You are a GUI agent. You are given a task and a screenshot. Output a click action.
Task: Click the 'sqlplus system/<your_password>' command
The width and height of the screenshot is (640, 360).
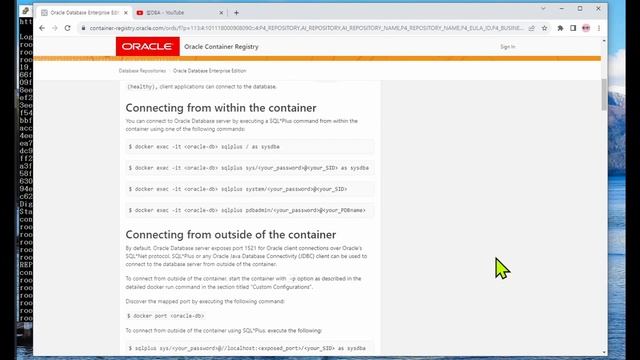coord(249,189)
